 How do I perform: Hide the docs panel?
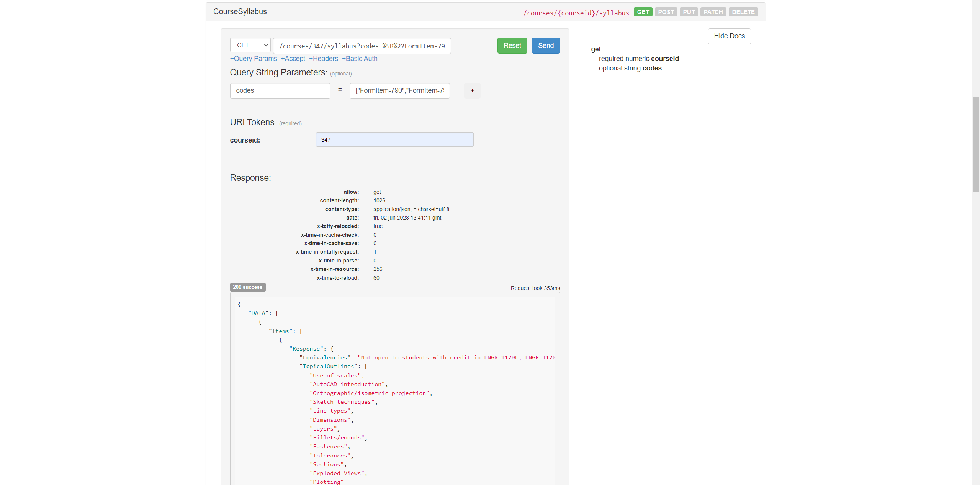[729, 36]
